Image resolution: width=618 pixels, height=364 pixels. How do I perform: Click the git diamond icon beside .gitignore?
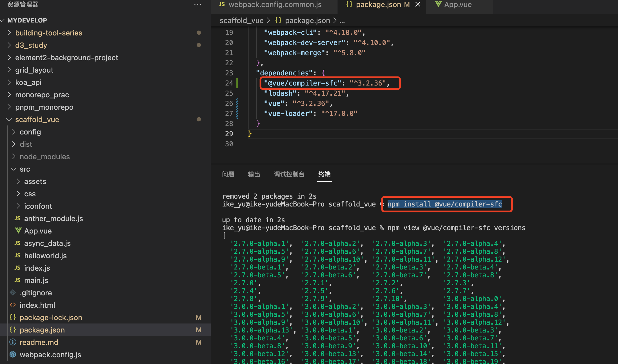click(x=13, y=293)
